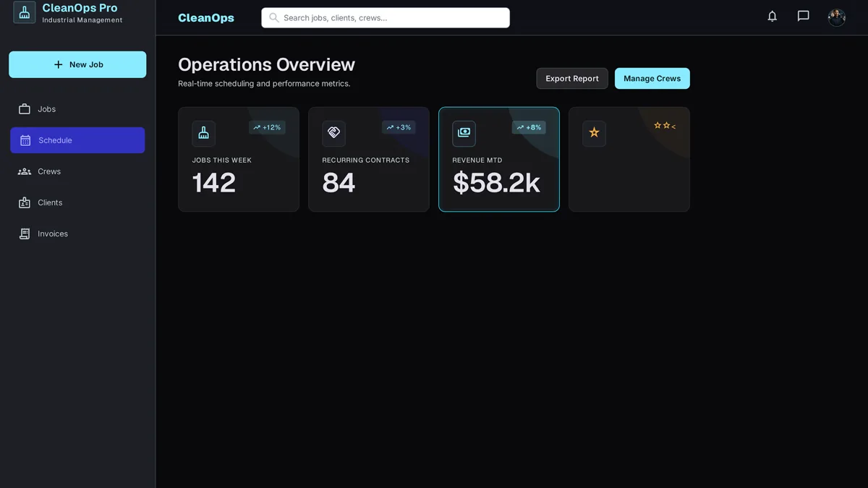This screenshot has width=868, height=488.
Task: Click the handshake icon on Recurring Contracts card
Action: (x=333, y=134)
